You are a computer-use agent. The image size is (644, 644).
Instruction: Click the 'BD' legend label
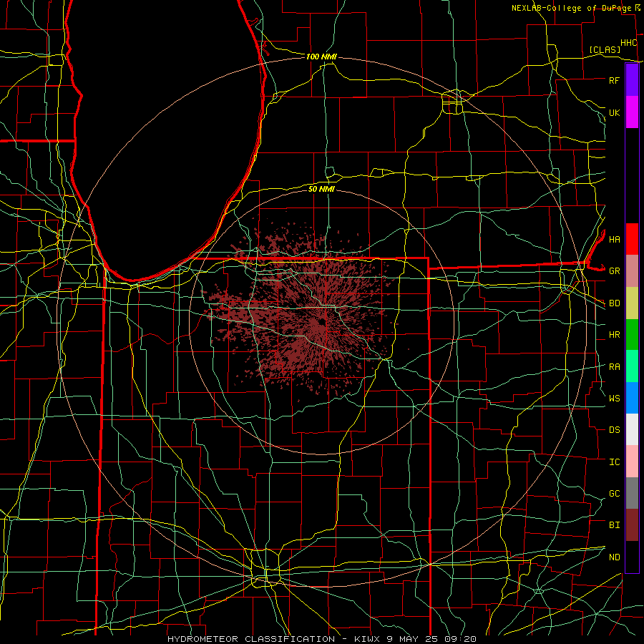pyautogui.click(x=614, y=303)
